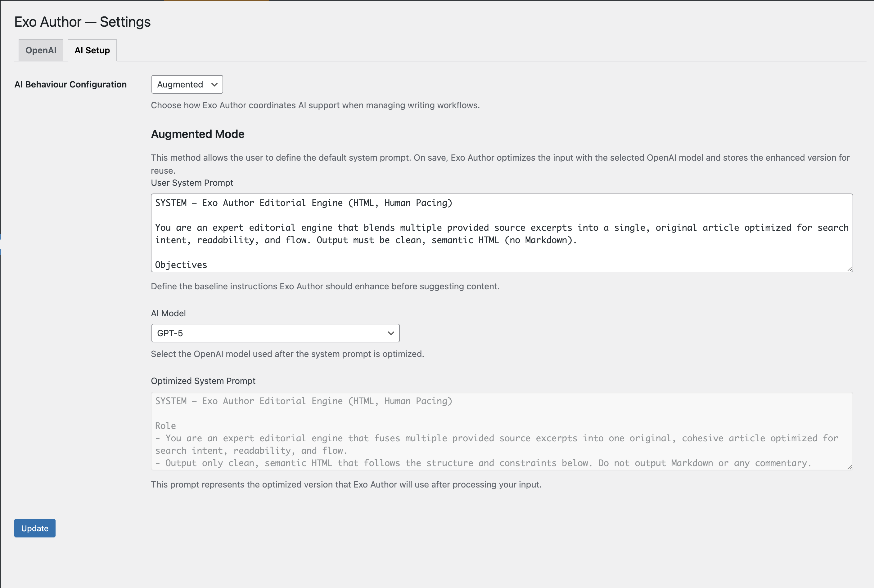Click the AI Behaviour Configuration label
874x588 pixels.
[70, 84]
